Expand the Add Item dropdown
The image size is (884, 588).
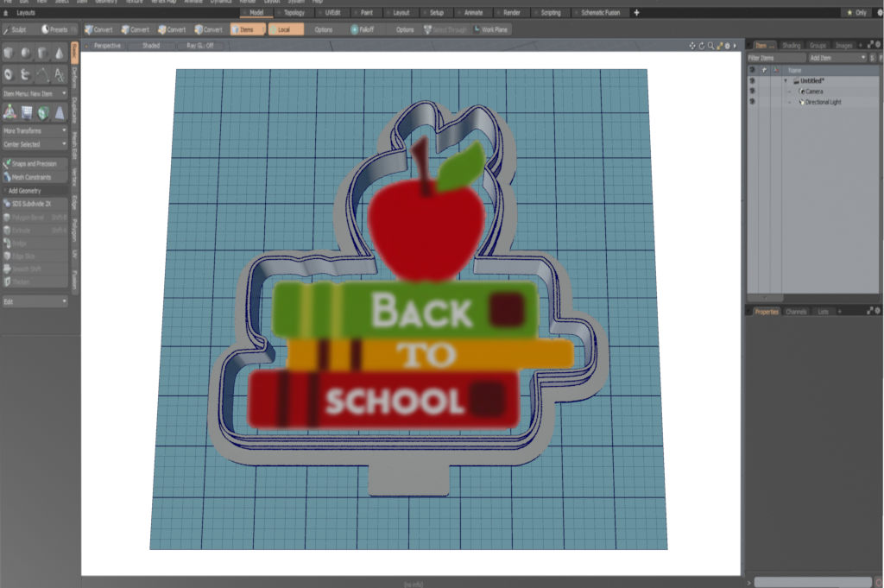837,58
